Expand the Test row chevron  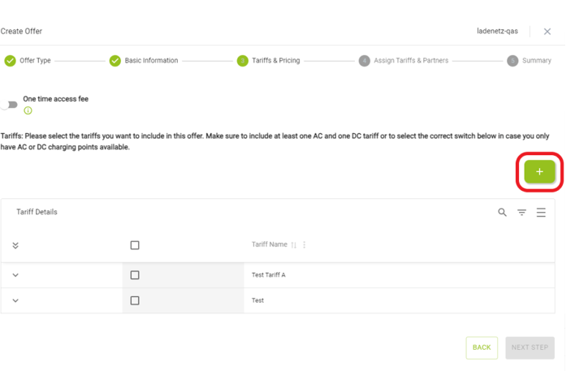(15, 300)
